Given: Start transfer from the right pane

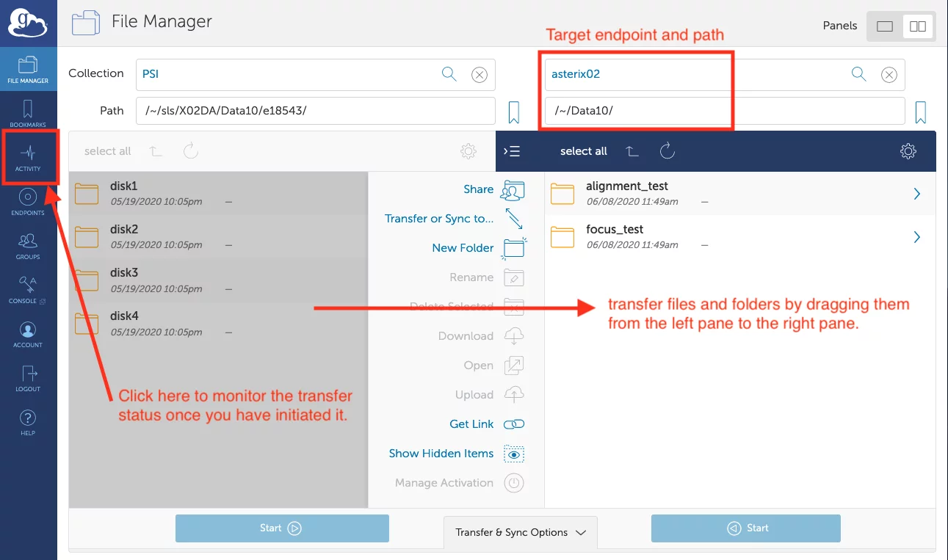Looking at the screenshot, I should pos(746,528).
